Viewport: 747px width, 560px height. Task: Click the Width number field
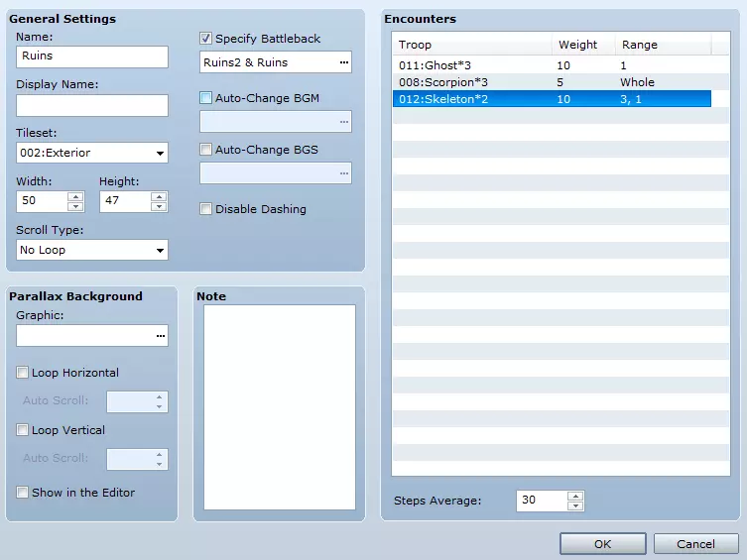tap(42, 201)
